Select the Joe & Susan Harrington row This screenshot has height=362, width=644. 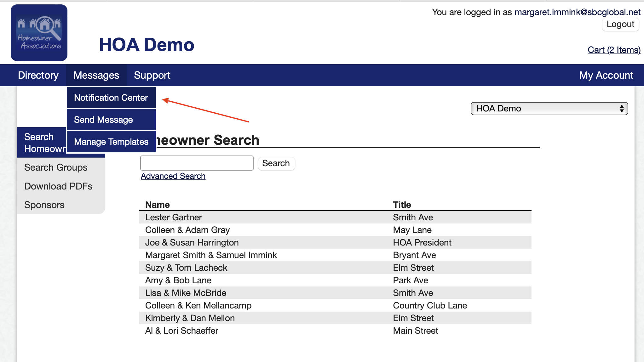pos(192,243)
